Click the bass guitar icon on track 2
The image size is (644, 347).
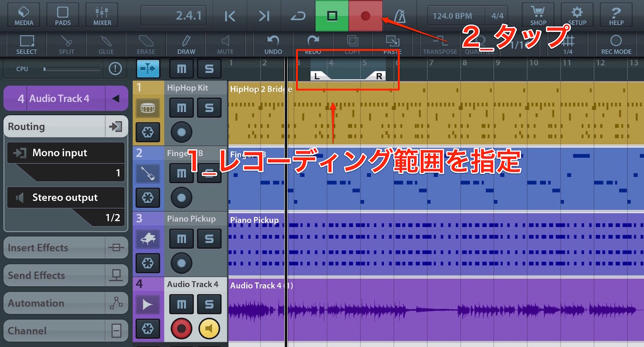pyautogui.click(x=148, y=173)
